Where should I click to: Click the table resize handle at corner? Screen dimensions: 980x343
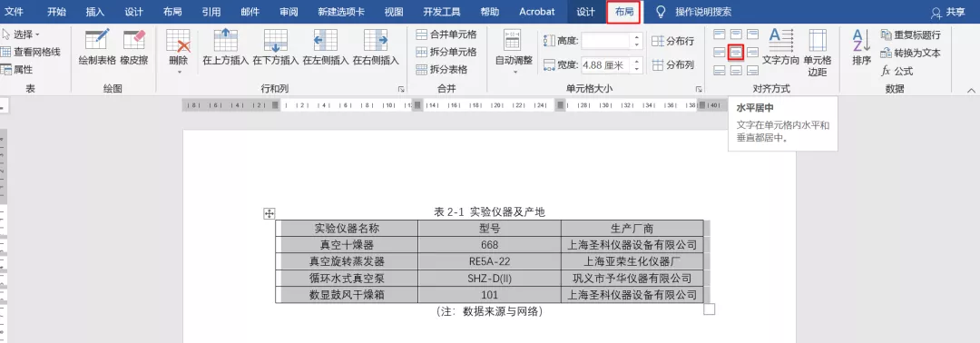[x=710, y=309]
